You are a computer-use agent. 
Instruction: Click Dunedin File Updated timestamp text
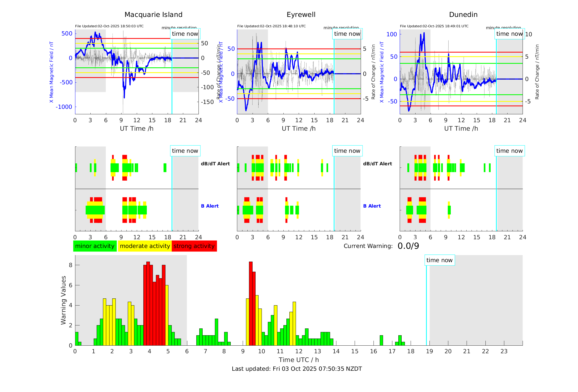[x=434, y=26]
